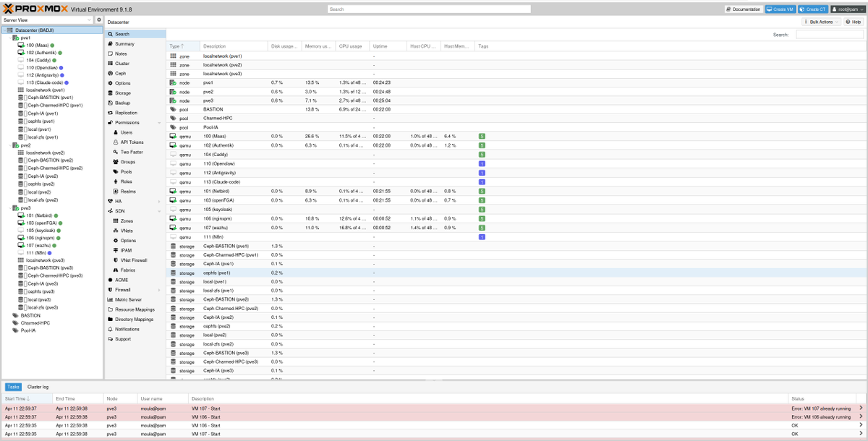Click the Metric Server chart icon
868x441 pixels.
(110, 299)
